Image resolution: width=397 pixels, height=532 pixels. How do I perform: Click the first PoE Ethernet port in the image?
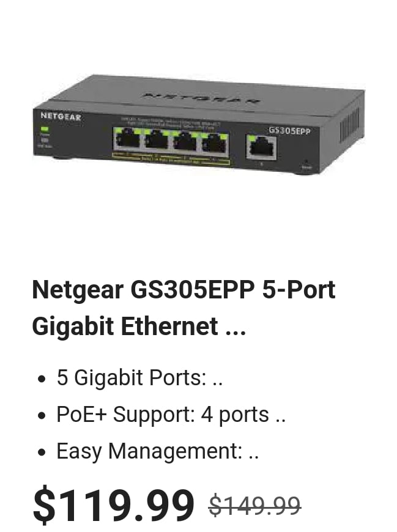pyautogui.click(x=126, y=139)
